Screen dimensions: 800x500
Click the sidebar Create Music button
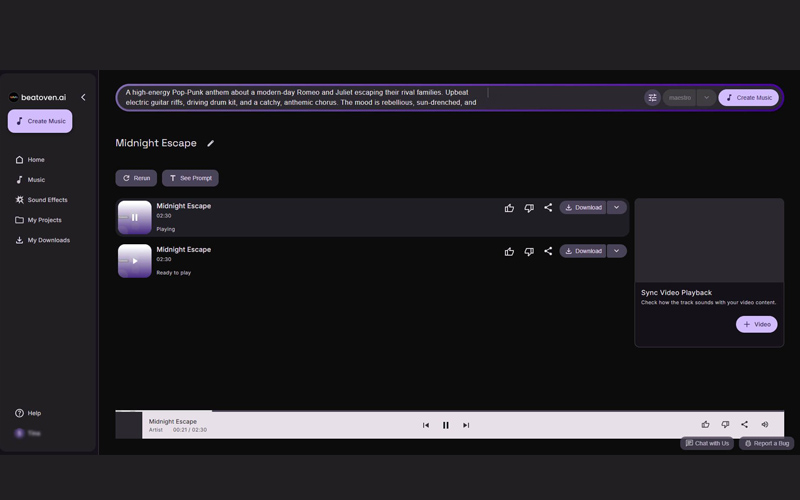tap(40, 121)
